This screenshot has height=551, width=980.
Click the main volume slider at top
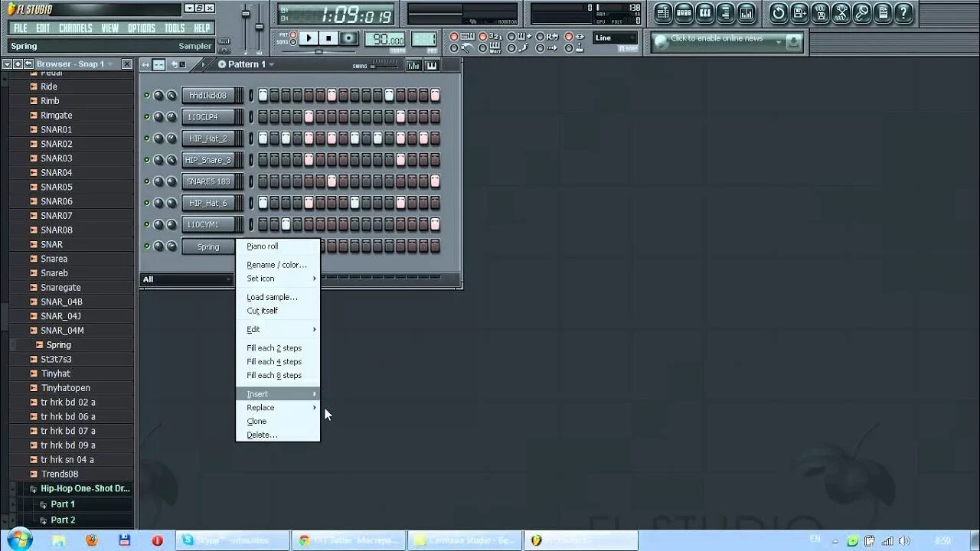[x=247, y=15]
